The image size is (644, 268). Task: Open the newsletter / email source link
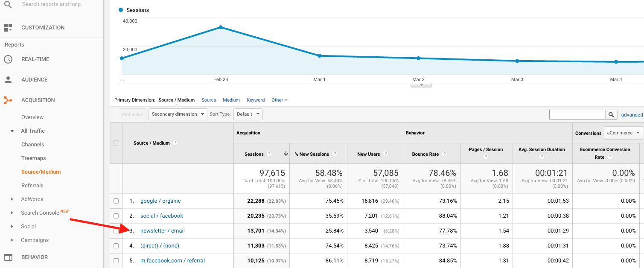pyautogui.click(x=163, y=230)
